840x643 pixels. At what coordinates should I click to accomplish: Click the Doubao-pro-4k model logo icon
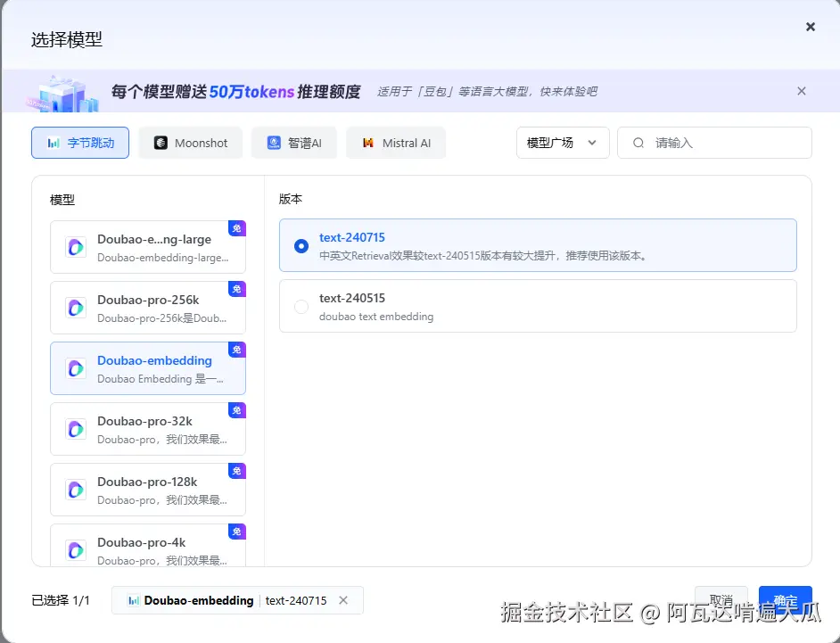[x=76, y=549]
